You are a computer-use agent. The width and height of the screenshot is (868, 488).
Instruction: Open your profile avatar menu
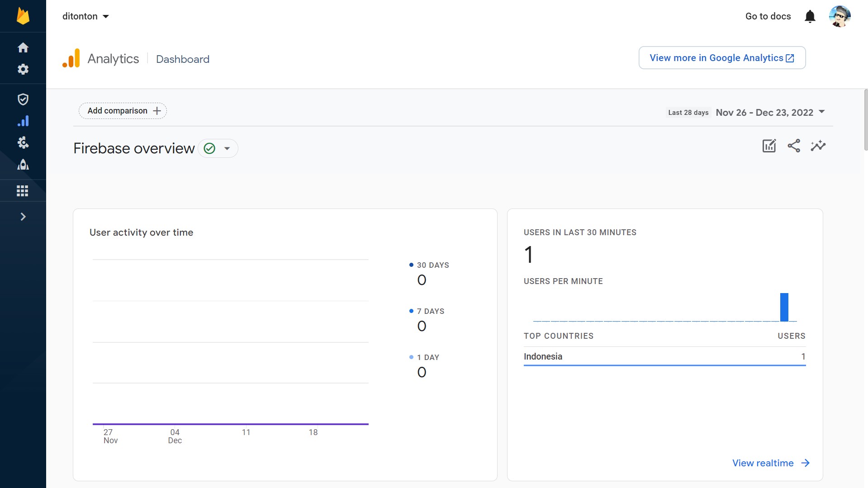(840, 16)
